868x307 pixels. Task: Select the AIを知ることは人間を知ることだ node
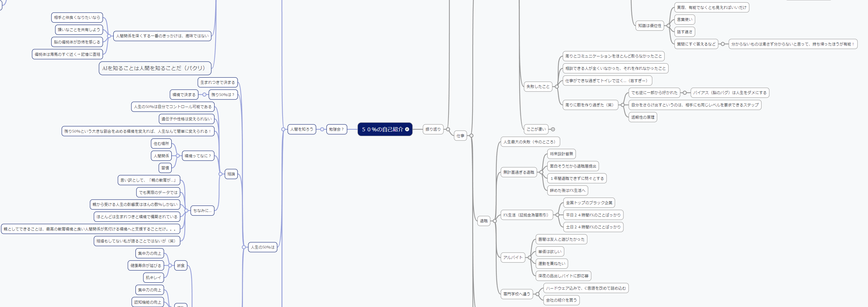155,68
